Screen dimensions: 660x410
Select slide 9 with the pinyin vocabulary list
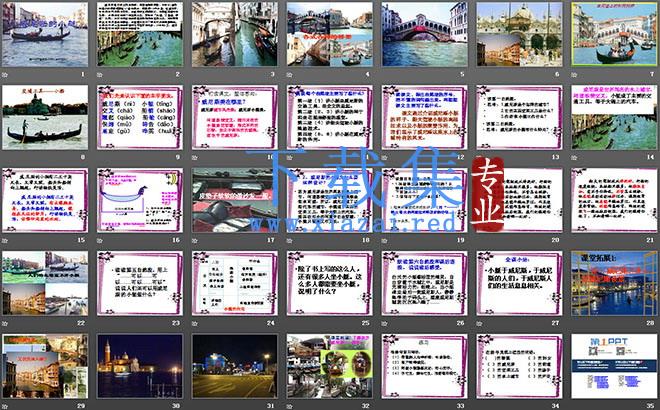(140, 117)
